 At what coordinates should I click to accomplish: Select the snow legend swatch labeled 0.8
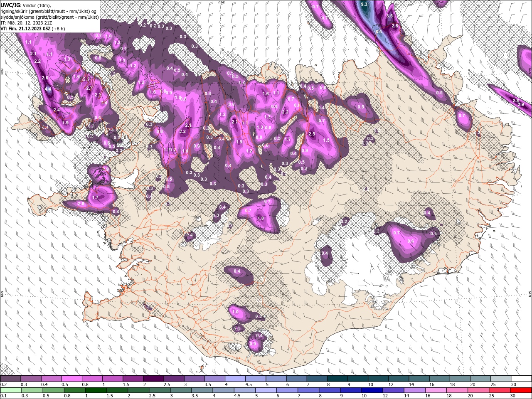[x=92, y=379]
